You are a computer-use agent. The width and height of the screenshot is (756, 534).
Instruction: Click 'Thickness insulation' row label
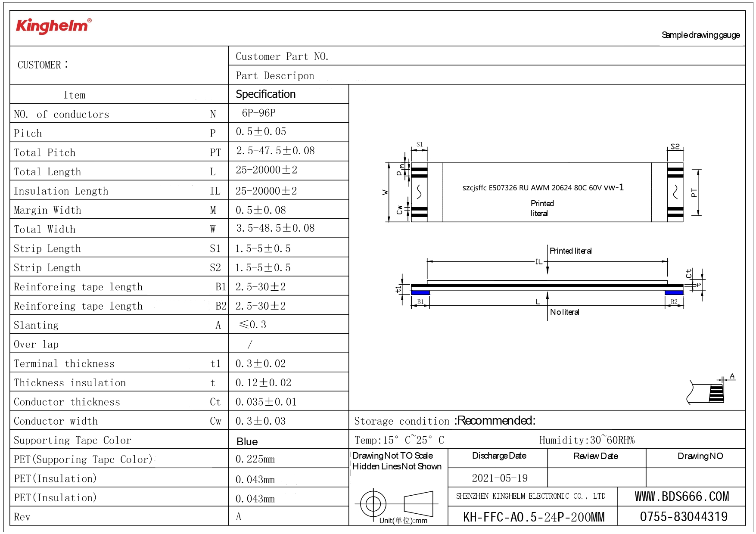pyautogui.click(x=70, y=383)
